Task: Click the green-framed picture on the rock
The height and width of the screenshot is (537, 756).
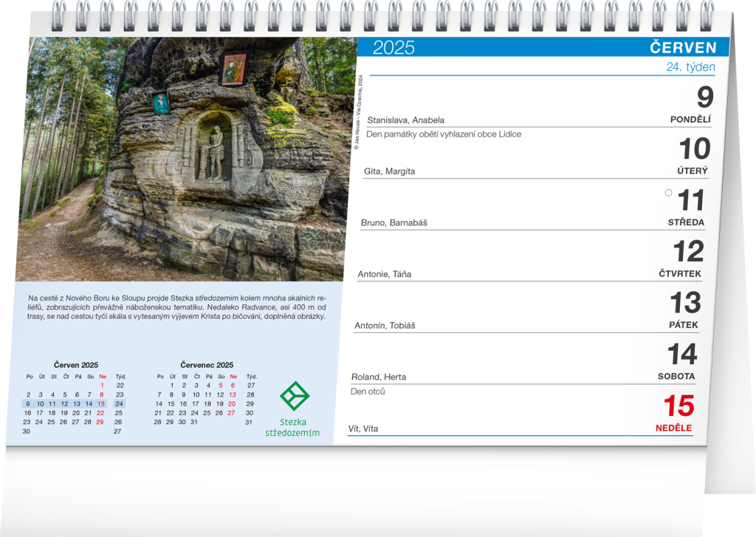Action: [x=161, y=102]
